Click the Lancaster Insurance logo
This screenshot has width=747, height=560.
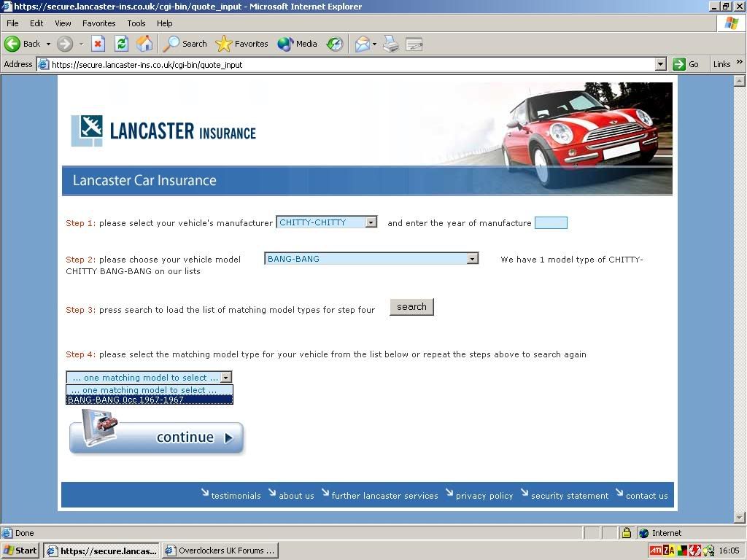click(x=163, y=131)
